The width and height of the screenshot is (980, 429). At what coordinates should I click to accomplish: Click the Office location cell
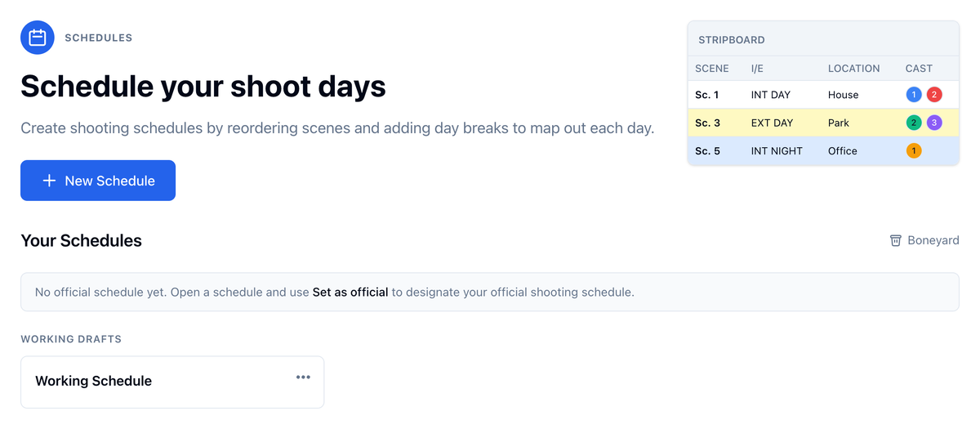point(843,150)
